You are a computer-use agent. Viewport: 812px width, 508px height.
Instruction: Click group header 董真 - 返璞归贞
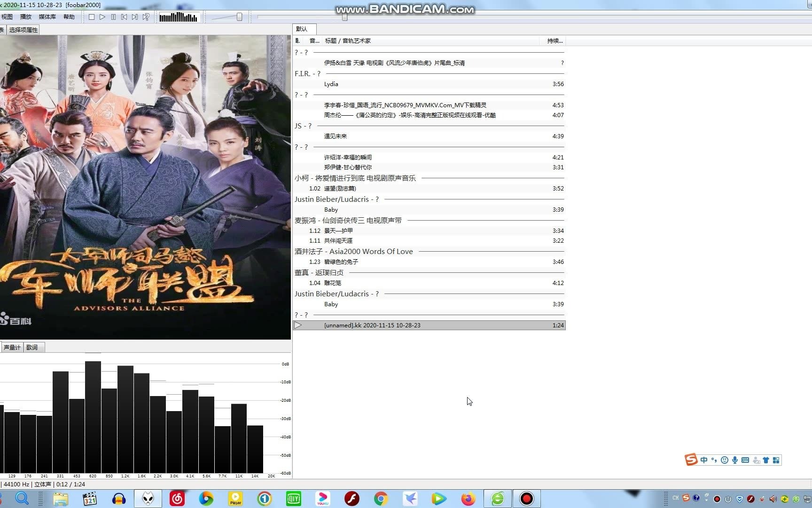[429, 273]
